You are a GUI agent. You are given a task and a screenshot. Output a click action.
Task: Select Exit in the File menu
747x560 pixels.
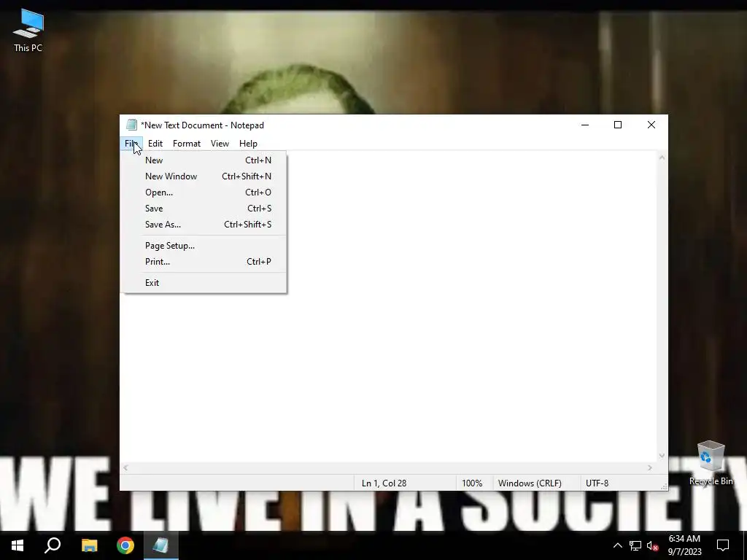pyautogui.click(x=205, y=283)
